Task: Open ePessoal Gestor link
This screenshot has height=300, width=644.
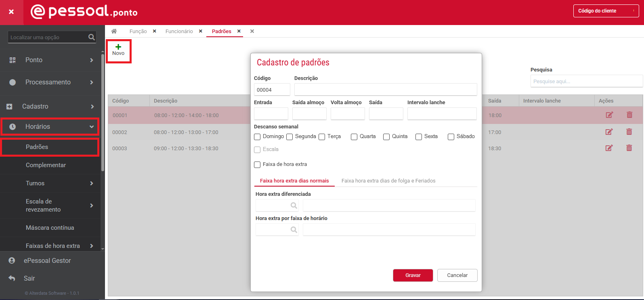Action: pos(47,261)
